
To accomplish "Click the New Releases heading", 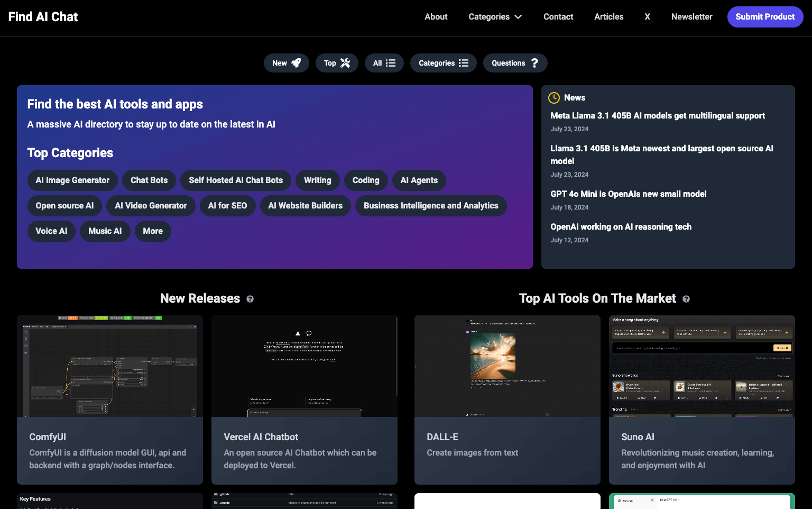I will (x=200, y=298).
